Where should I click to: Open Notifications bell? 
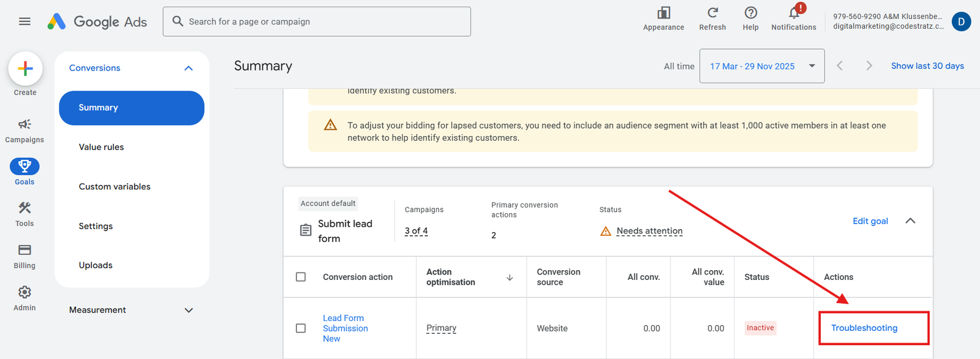pos(794,13)
